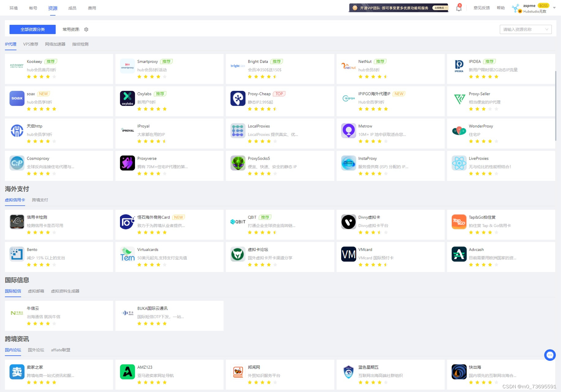This screenshot has height=392, width=561.
Task: Open the 费用 top menu
Action: coord(92,8)
